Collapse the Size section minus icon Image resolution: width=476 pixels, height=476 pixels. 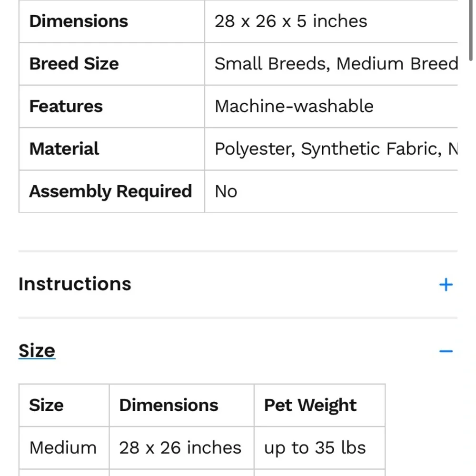[446, 351]
